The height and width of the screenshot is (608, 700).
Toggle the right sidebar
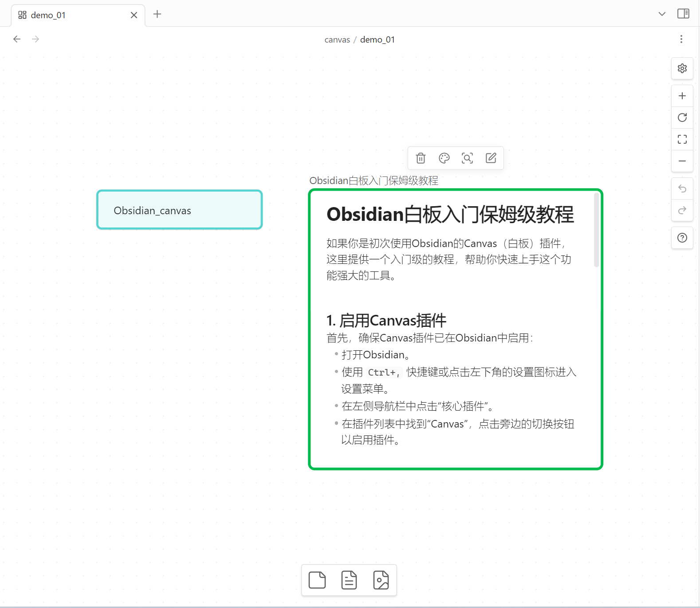(683, 14)
